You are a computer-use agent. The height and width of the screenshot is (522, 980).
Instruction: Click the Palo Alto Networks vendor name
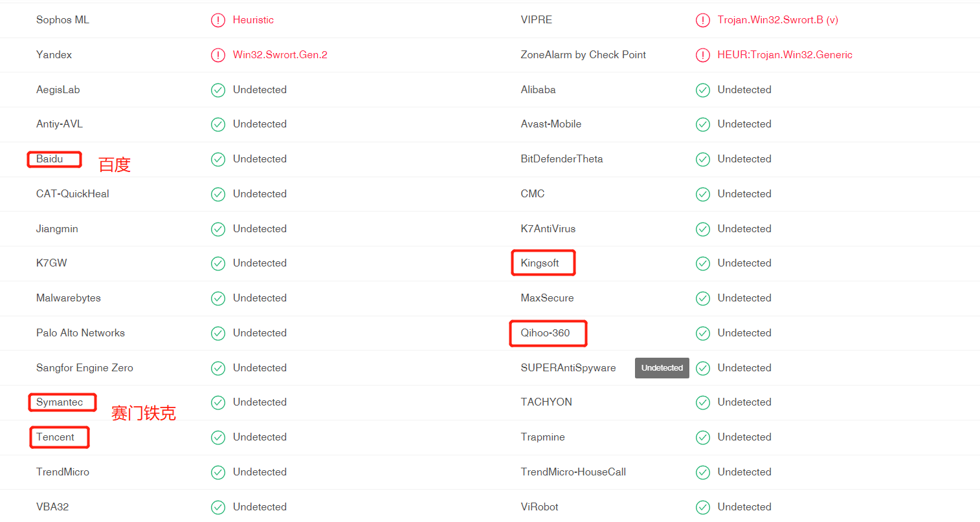[80, 333]
